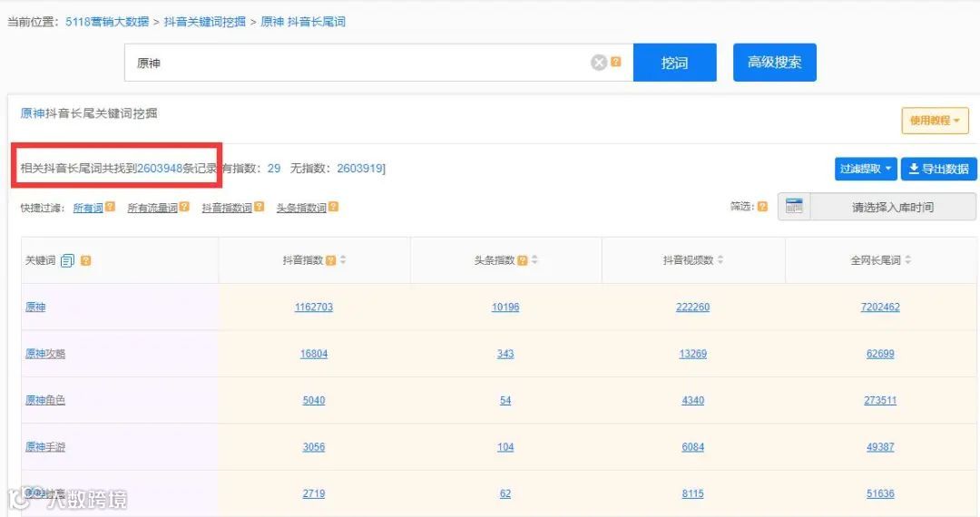
Task: Click 抖音指数 value 2719
Action: pyautogui.click(x=314, y=493)
